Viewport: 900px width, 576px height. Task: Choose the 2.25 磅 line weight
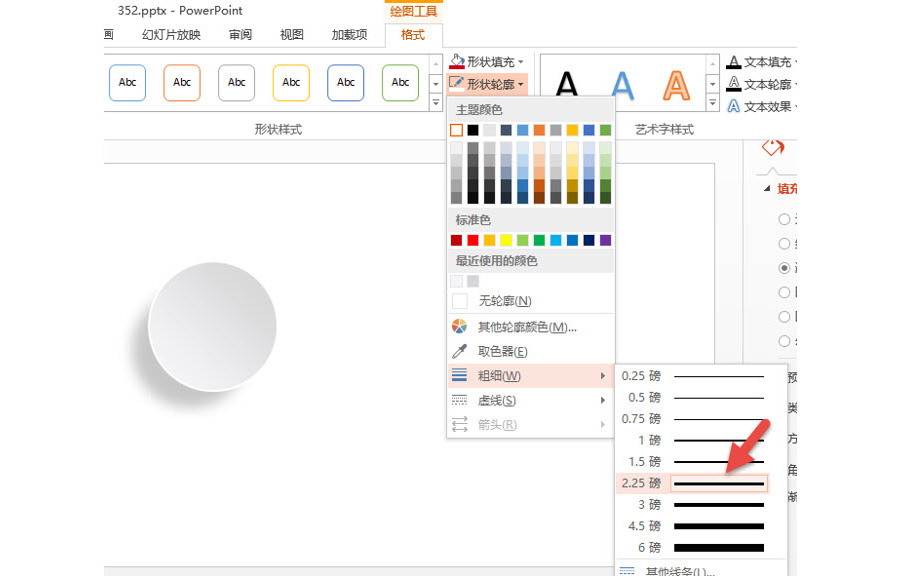pos(700,483)
